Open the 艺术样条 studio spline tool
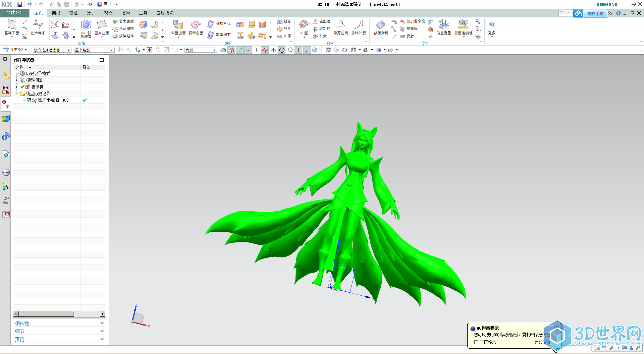This screenshot has height=354, width=644. pyautogui.click(x=38, y=27)
